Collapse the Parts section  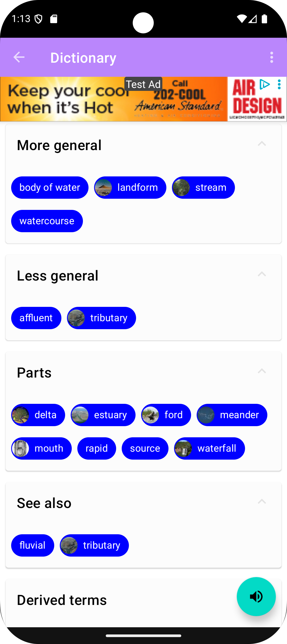[x=262, y=371]
